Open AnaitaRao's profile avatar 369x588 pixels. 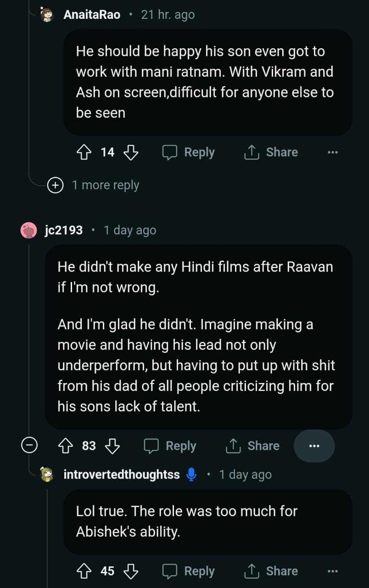click(47, 15)
